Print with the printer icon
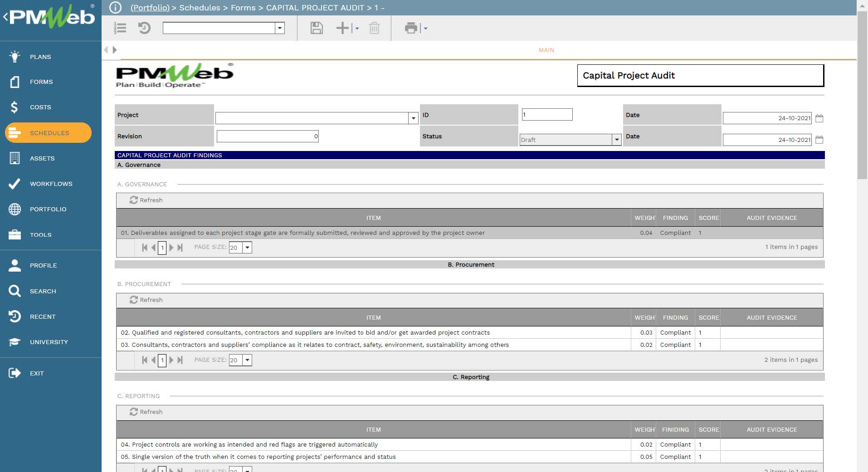 click(x=411, y=28)
